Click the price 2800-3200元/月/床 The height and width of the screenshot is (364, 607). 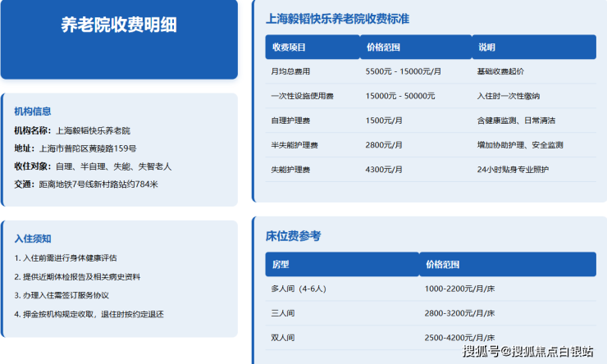click(x=459, y=313)
